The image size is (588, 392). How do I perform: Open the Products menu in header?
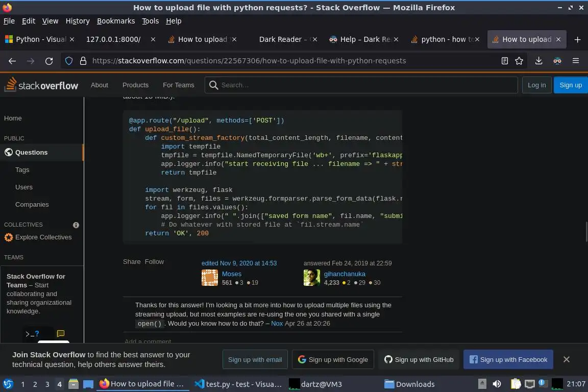135,85
